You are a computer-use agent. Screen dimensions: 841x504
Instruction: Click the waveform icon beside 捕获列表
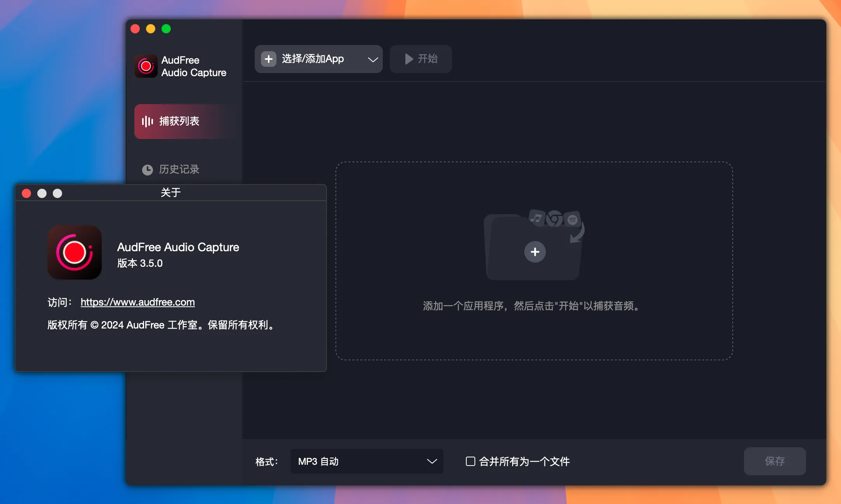[148, 122]
